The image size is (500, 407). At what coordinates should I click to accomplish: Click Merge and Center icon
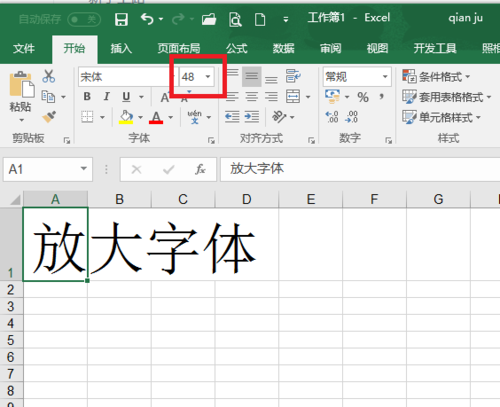pos(293,97)
